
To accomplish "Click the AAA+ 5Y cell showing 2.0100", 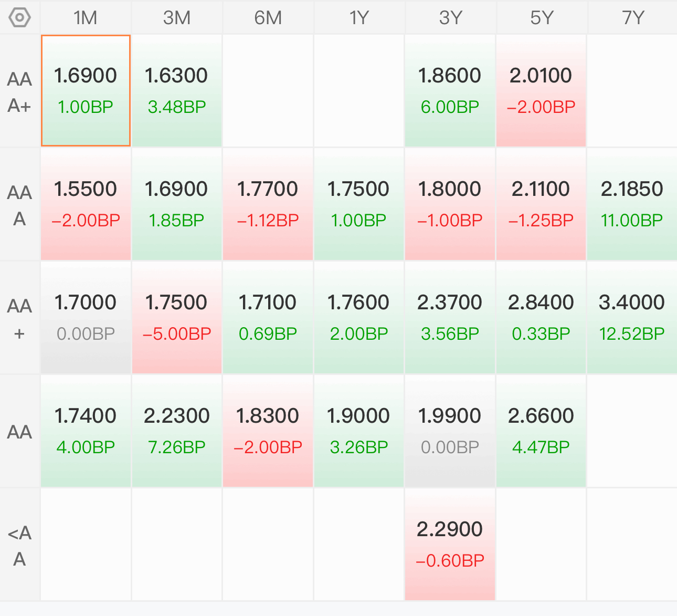I will point(541,91).
